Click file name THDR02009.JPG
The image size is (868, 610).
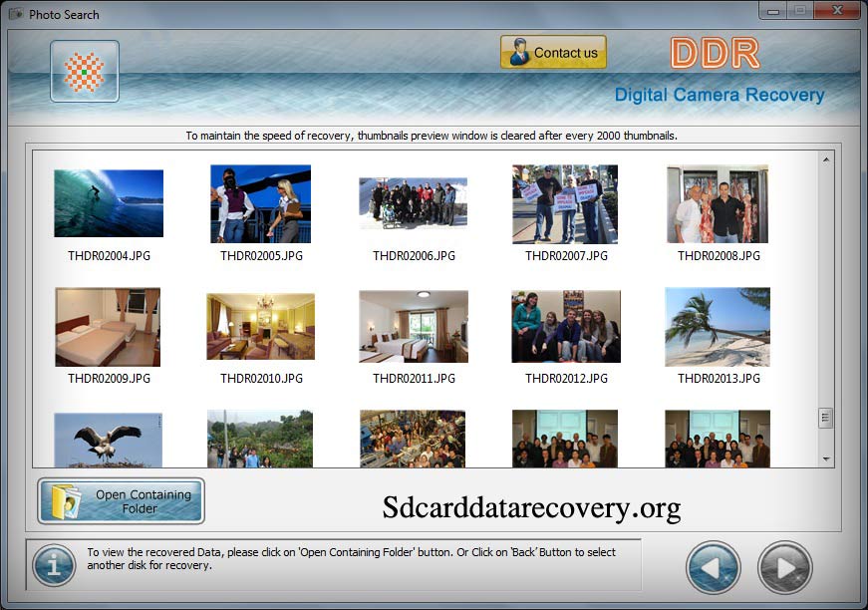(x=109, y=378)
